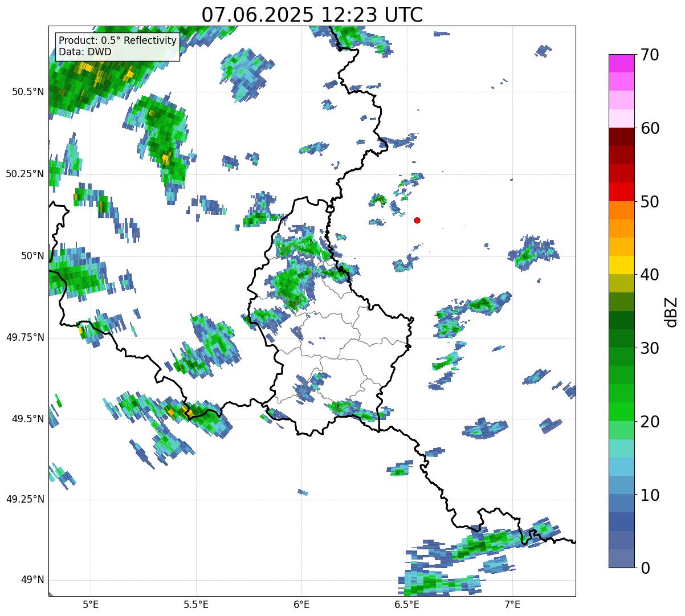Click the 50.5°N latitude label

coord(28,92)
